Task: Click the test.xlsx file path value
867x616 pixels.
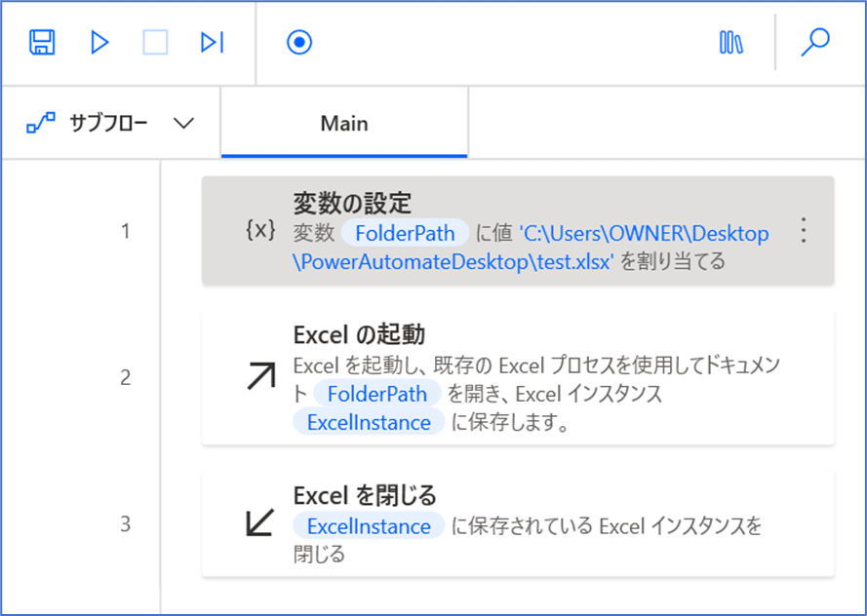Action: coord(531,247)
